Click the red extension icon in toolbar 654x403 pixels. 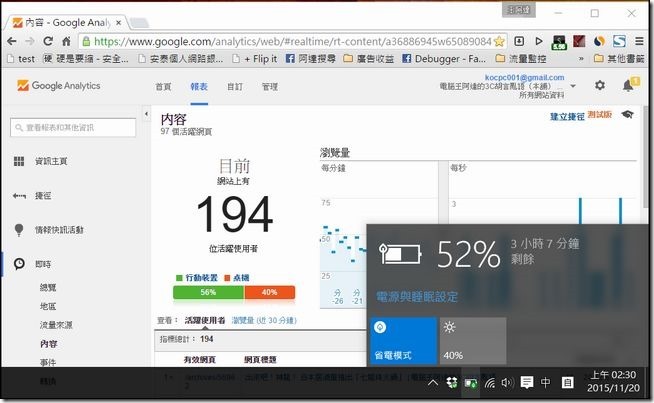579,41
